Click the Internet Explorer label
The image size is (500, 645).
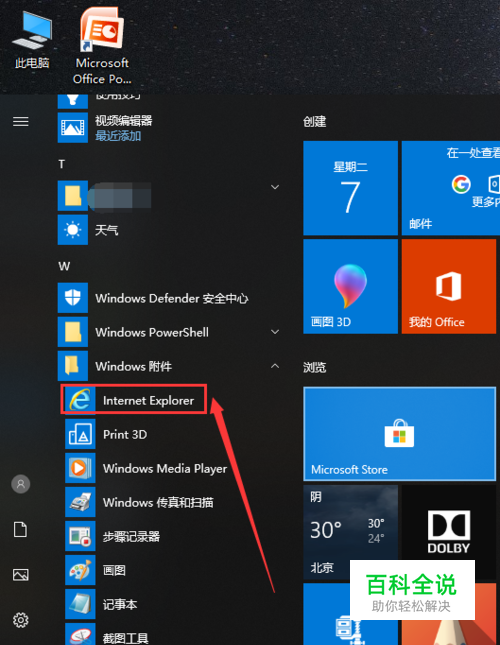pos(148,400)
